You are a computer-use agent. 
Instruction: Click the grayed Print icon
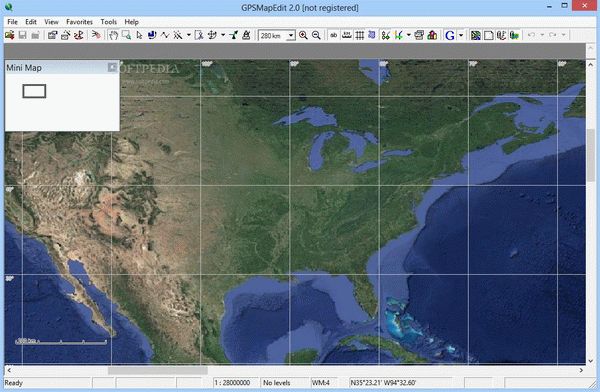point(35,36)
